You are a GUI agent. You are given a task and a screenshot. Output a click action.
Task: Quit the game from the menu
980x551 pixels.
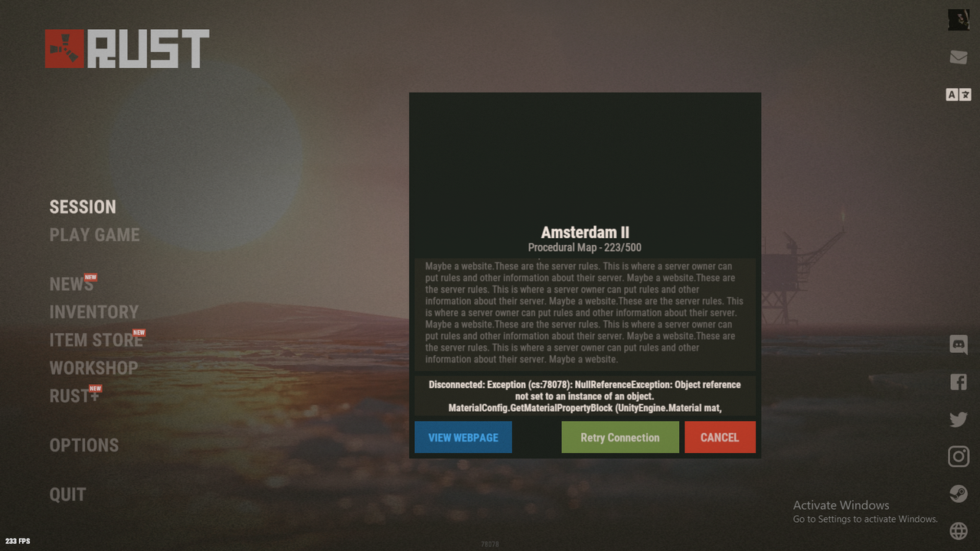[68, 495]
